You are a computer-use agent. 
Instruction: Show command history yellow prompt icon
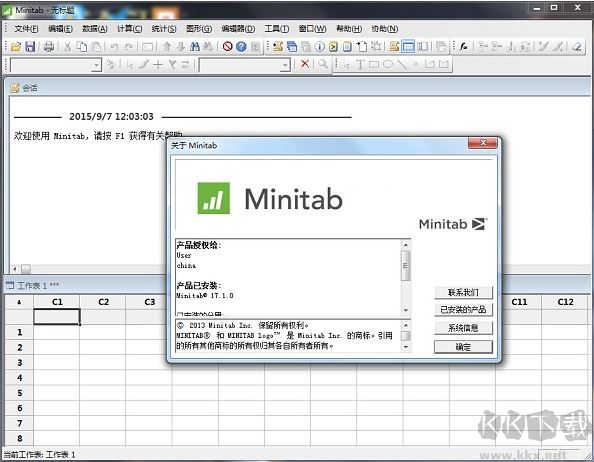[x=333, y=47]
